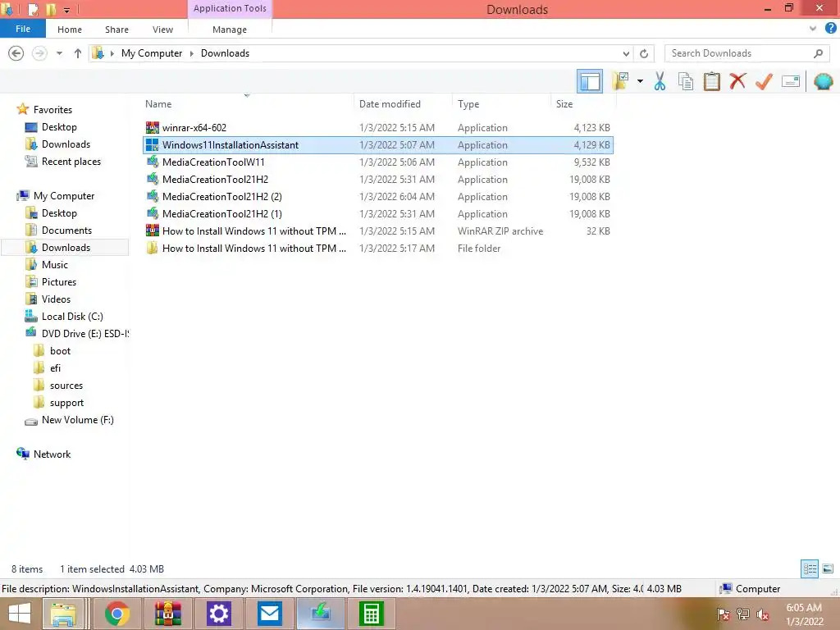
Task: Select the winrar-x64-602 file
Action: tap(377, 127)
